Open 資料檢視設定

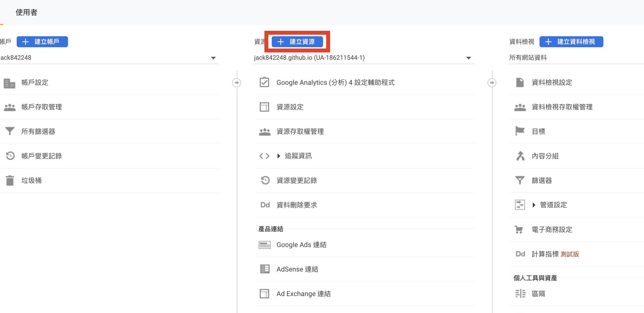point(552,83)
